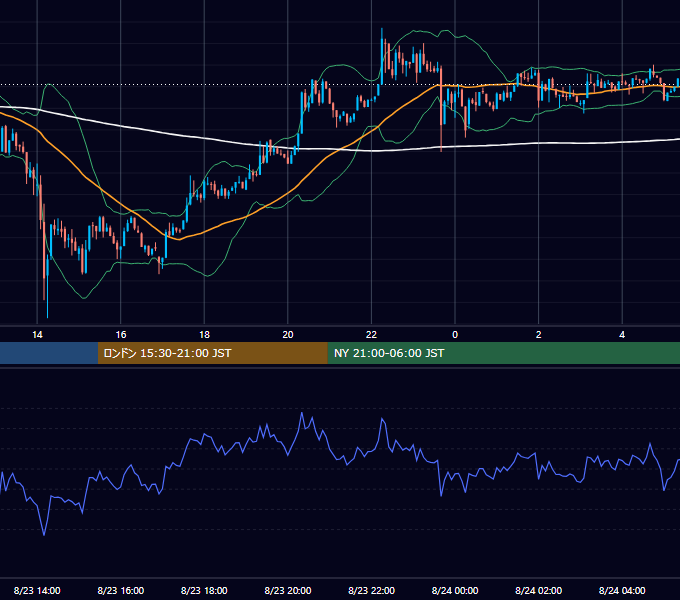The height and width of the screenshot is (600, 680).
Task: Click the 8/23 20:00 date label
Action: click(288, 590)
